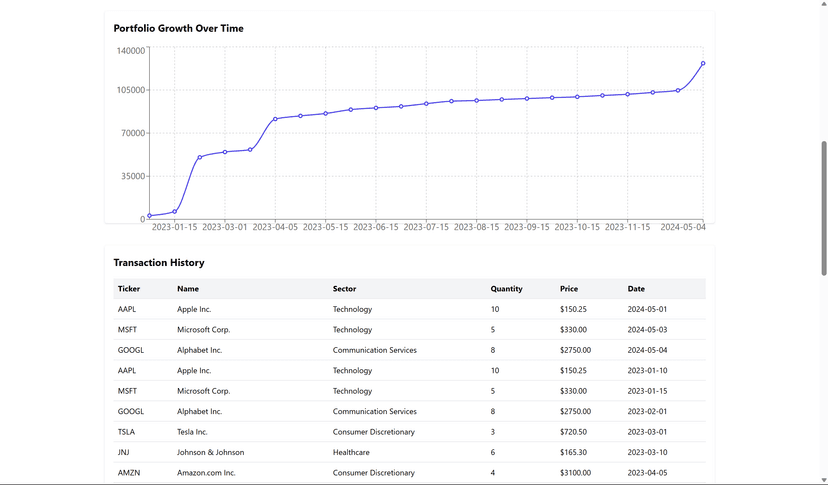
Task: Click the 2024-05-04 date cell in table
Action: click(x=647, y=350)
